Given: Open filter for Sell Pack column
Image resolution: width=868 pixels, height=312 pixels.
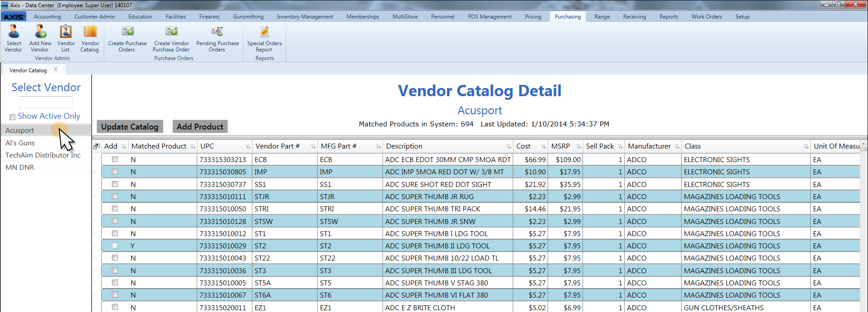Looking at the screenshot, I should click(620, 147).
